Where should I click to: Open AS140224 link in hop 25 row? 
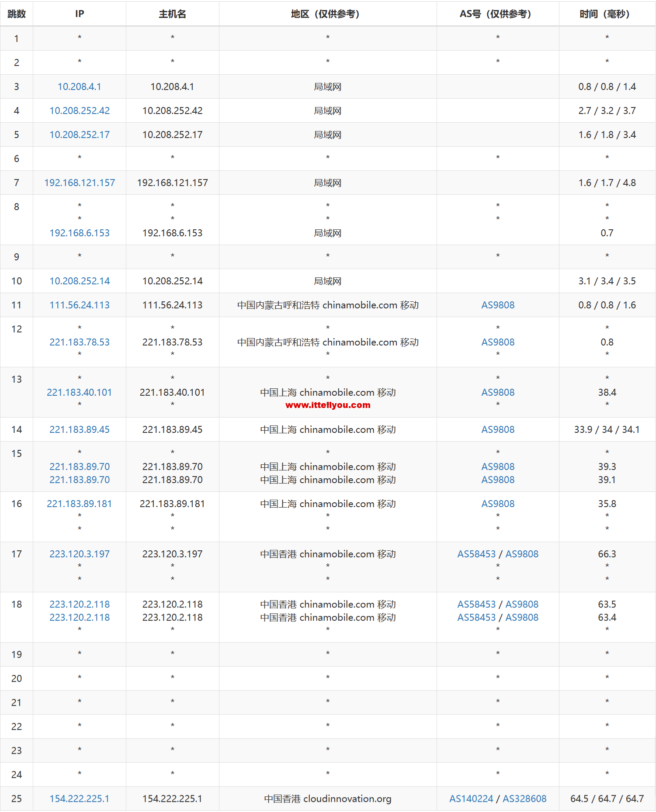(x=471, y=798)
